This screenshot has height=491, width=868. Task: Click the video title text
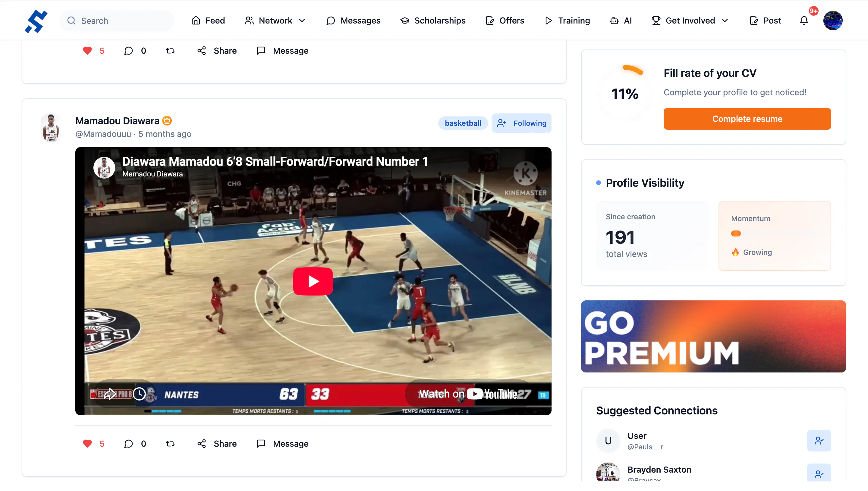[x=275, y=162]
